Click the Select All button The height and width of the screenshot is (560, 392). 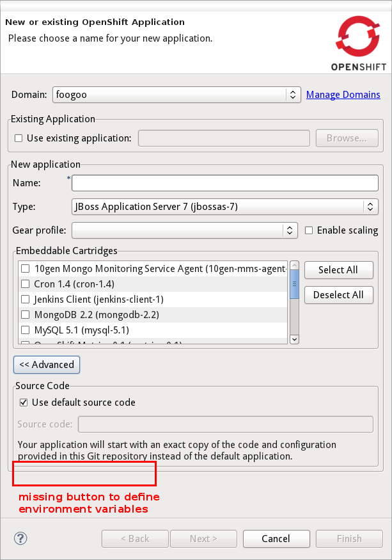tap(338, 270)
